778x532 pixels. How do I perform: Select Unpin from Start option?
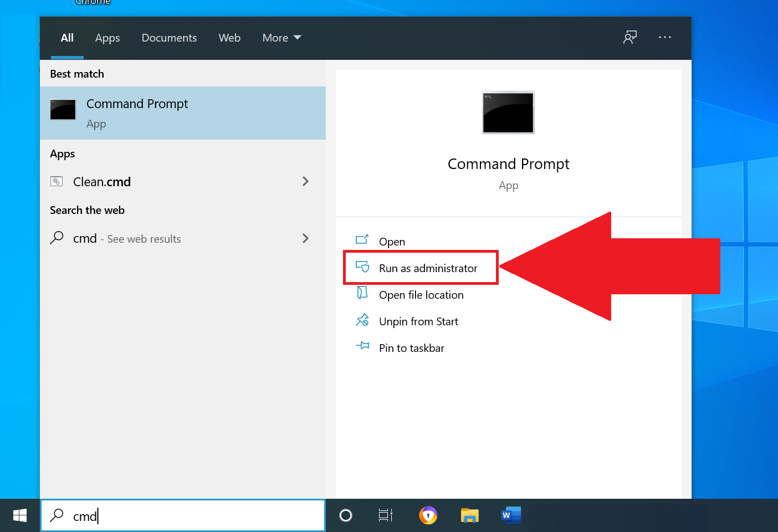(x=418, y=321)
